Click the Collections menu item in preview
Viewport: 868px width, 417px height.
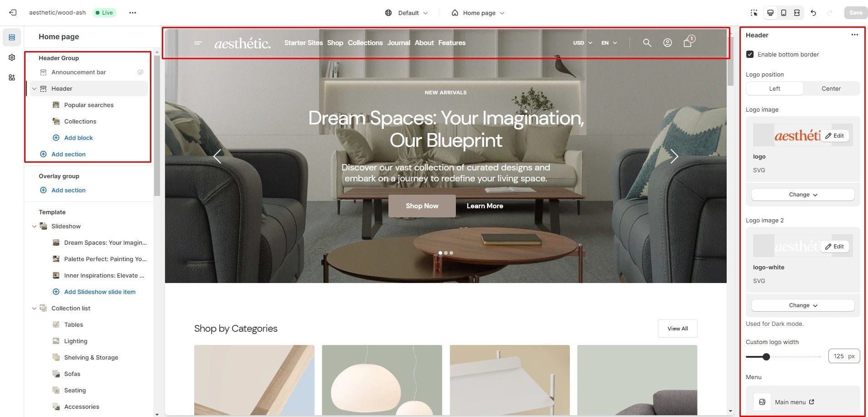tap(365, 43)
